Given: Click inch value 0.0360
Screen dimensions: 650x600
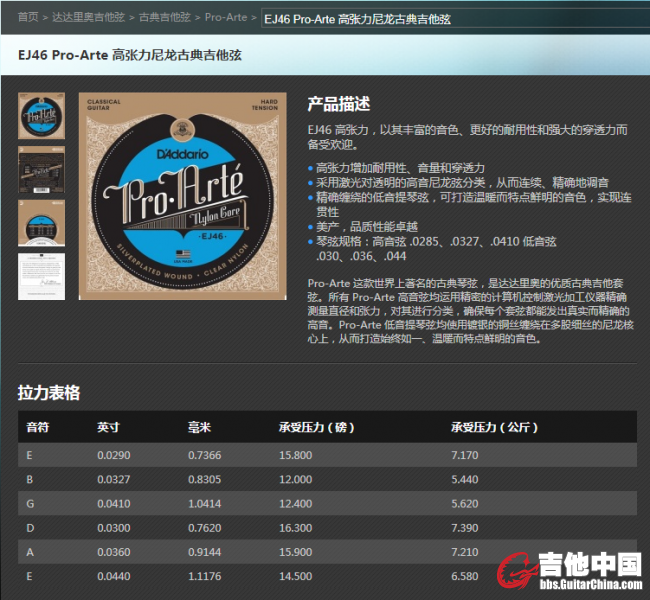Looking at the screenshot, I should point(114,552).
